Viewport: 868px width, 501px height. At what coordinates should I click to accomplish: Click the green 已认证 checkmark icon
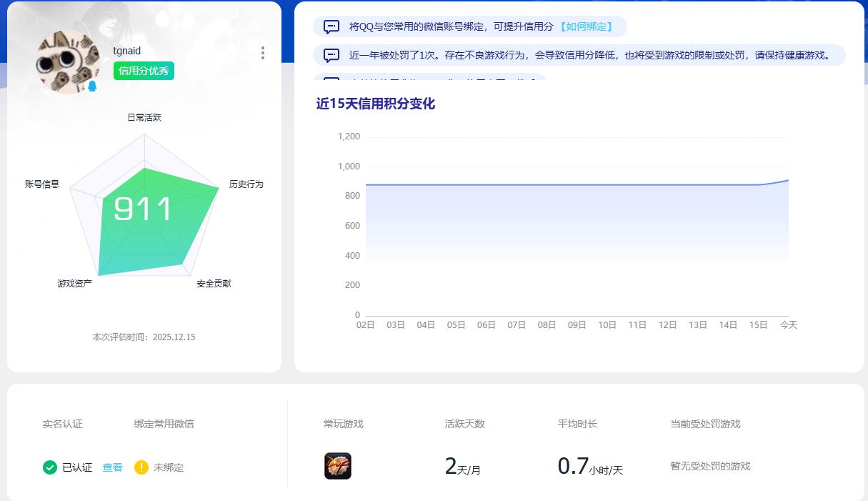[x=49, y=467]
